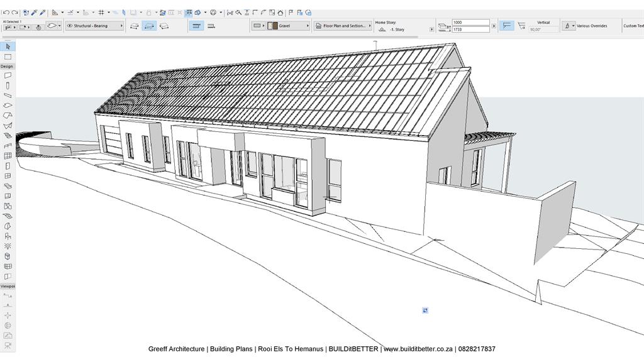Select the Interior Elevation viewpoint tool
The height and width of the screenshot is (362, 644).
(8, 315)
